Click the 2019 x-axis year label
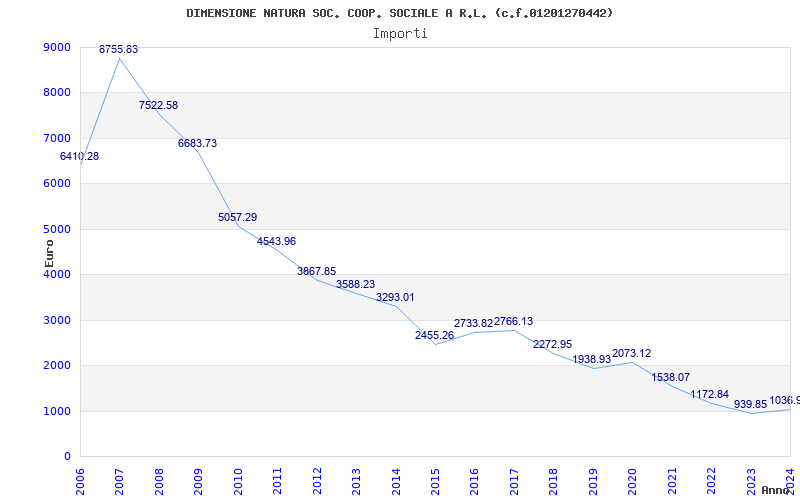Viewport: 800px width, 500px height. coord(593,481)
